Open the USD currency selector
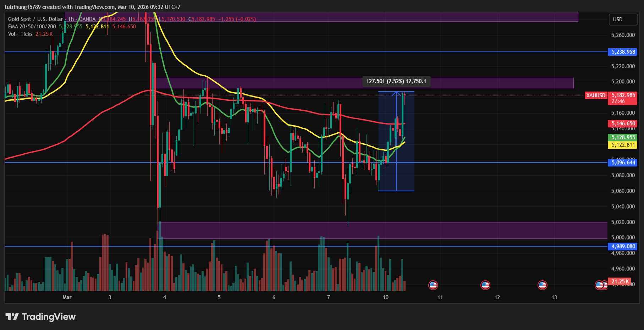The image size is (644, 330). click(623, 20)
